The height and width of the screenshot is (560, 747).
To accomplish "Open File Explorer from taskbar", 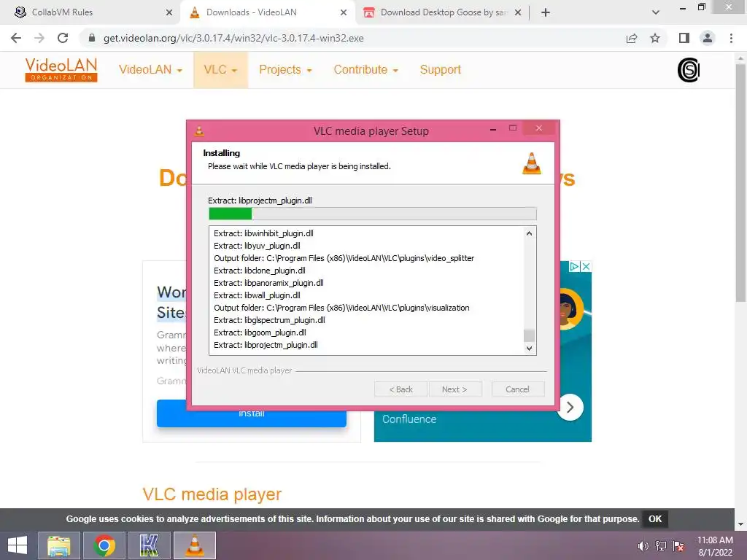I will [x=58, y=545].
